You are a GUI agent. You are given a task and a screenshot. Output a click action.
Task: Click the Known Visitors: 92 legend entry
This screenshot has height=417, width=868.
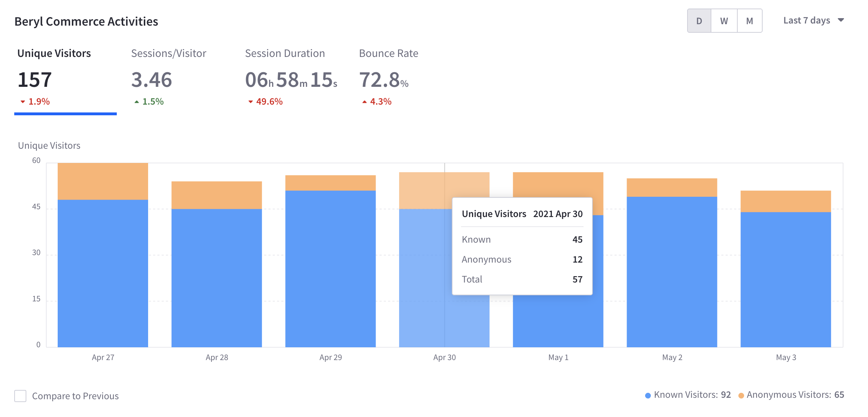(688, 395)
